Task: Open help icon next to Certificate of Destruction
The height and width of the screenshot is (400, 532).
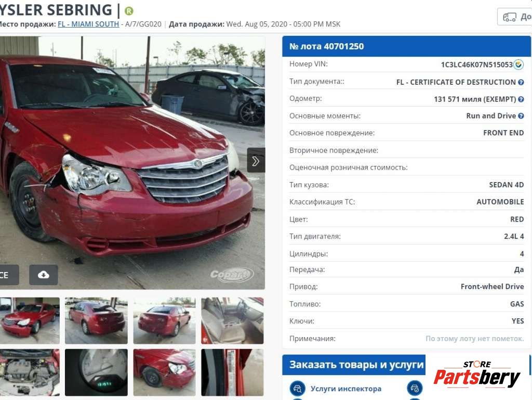Action: [x=521, y=82]
